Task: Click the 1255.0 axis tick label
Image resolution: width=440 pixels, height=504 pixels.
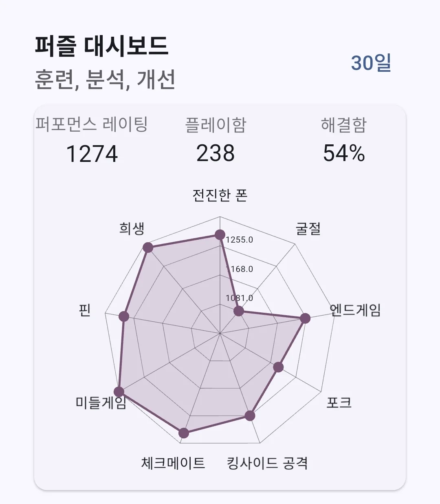Action: (x=240, y=240)
